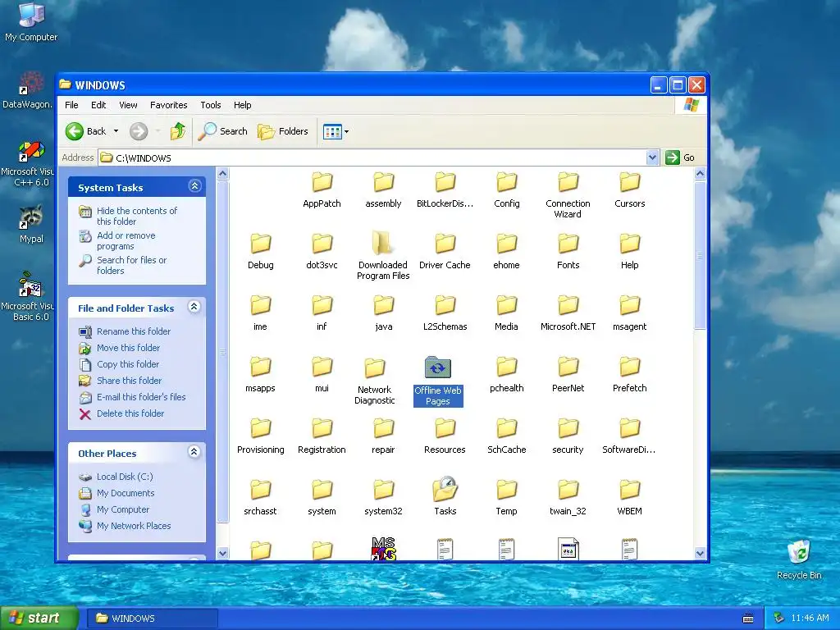This screenshot has width=840, height=630.
Task: Open the Help menu
Action: (242, 105)
